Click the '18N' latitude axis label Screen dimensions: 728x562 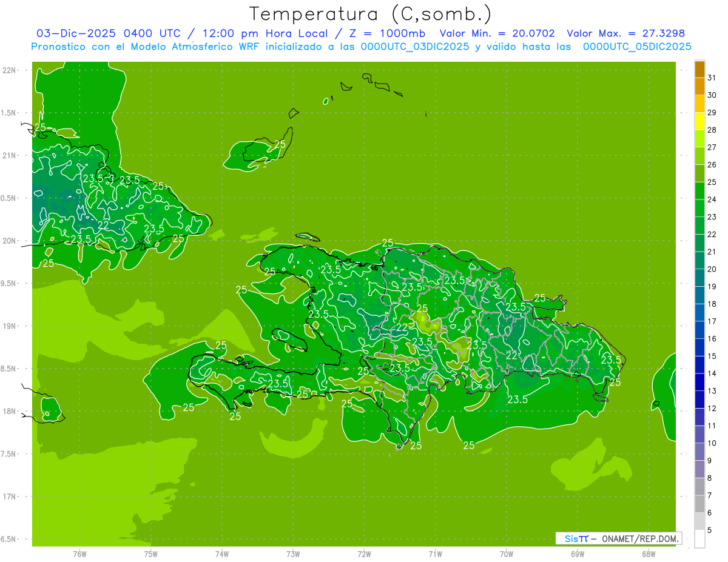coord(9,411)
